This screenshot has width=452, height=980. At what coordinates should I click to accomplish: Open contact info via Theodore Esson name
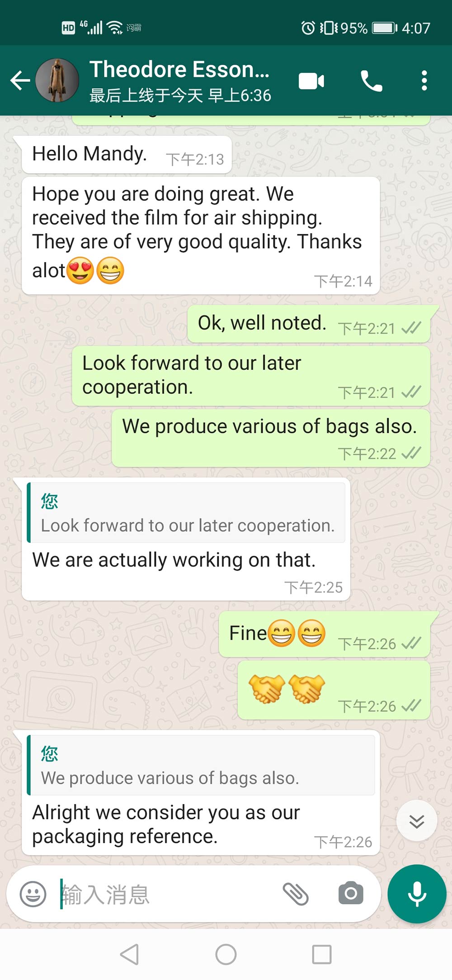pos(179,70)
